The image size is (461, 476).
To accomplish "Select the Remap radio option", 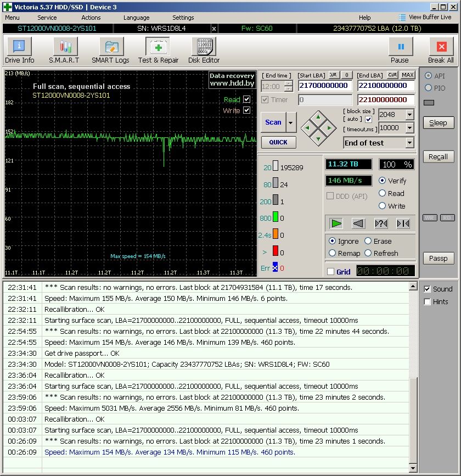I will click(333, 253).
